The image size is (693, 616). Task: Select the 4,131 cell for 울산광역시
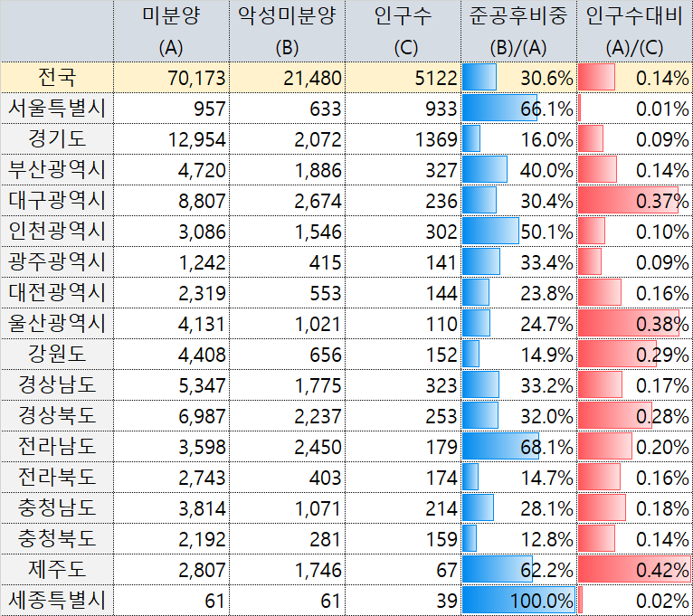pos(172,324)
